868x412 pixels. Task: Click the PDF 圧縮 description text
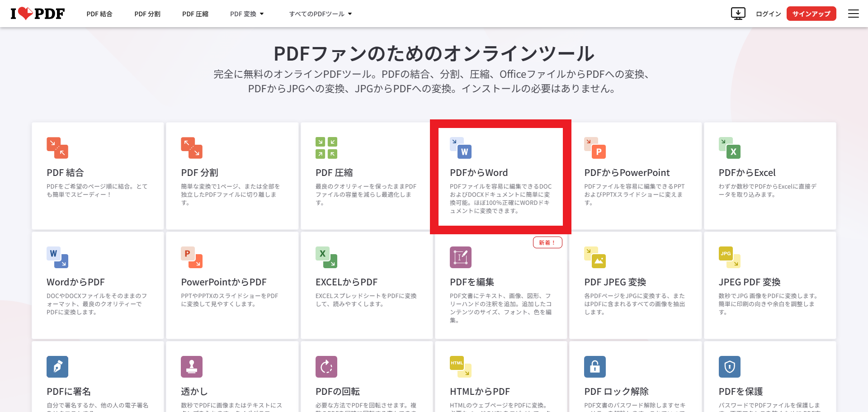click(366, 194)
